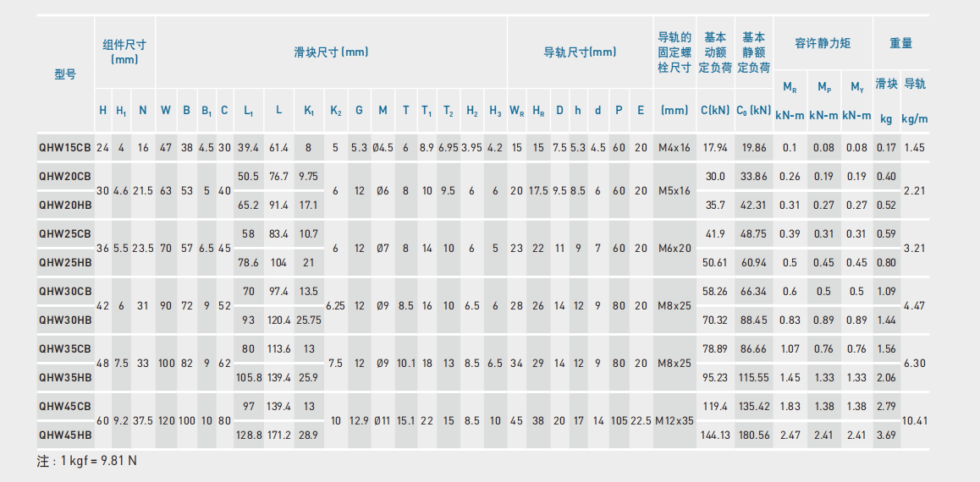Select the QHW35HB model name
The height and width of the screenshot is (482, 980).
(65, 378)
